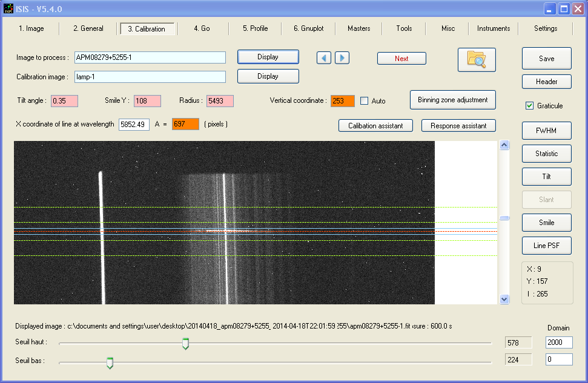Click the Calibration image field

tap(150, 77)
